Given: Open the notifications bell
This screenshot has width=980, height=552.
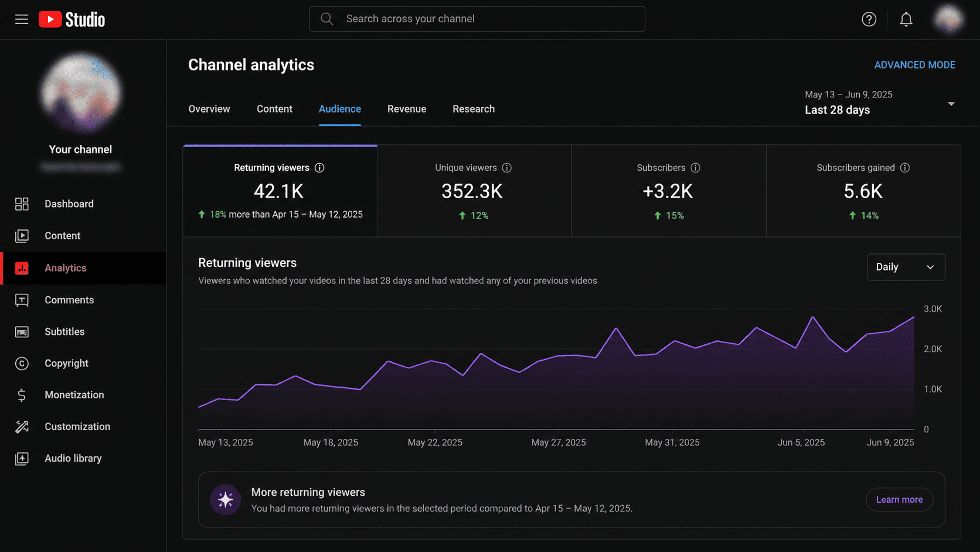Looking at the screenshot, I should [906, 19].
